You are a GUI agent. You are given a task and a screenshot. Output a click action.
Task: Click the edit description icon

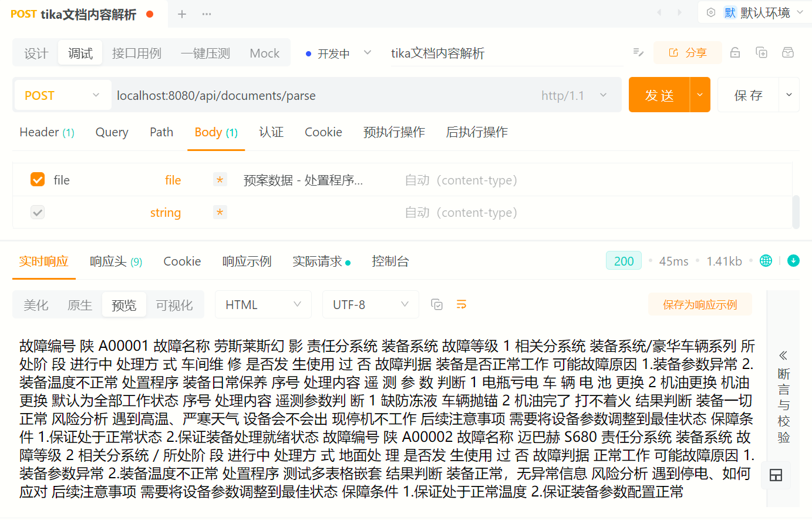pyautogui.click(x=638, y=53)
